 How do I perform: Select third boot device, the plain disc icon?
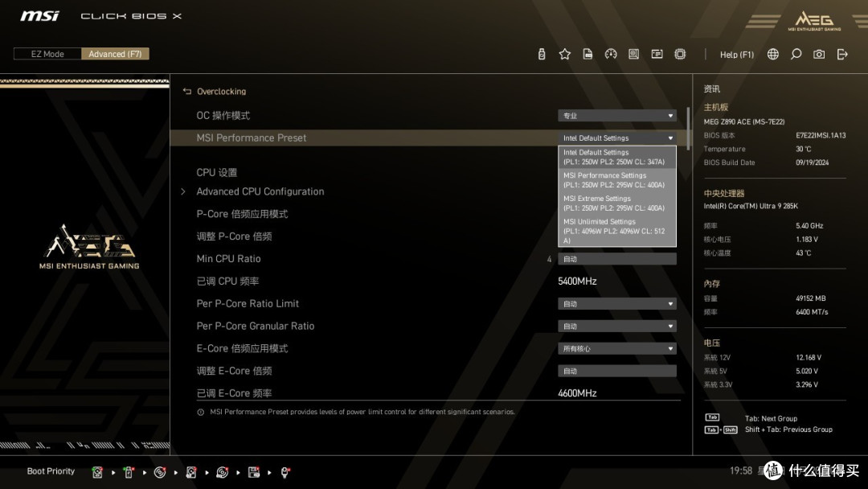coord(160,472)
